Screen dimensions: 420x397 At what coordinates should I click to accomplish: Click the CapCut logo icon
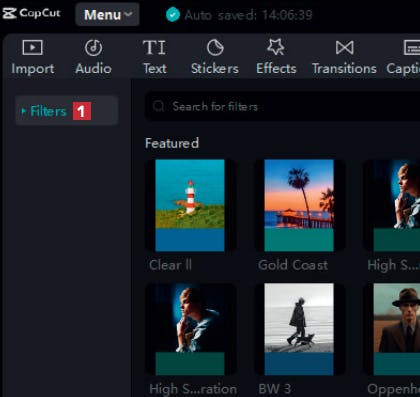pos(9,13)
